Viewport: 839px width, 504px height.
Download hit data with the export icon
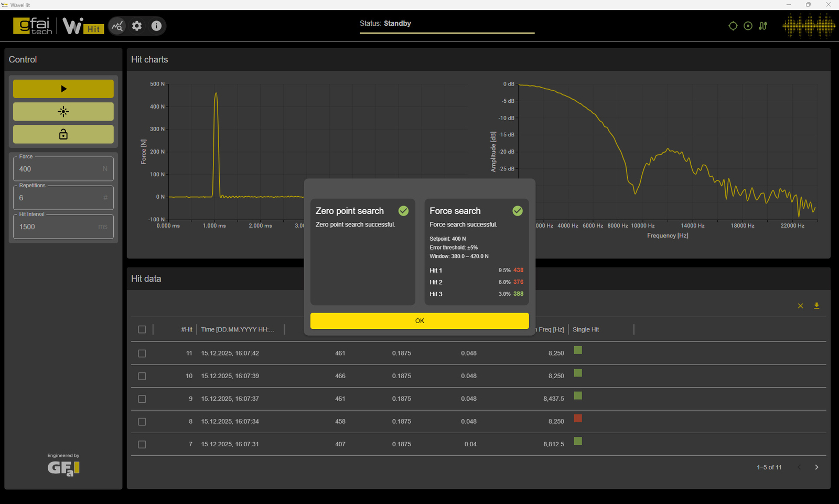[x=816, y=306]
